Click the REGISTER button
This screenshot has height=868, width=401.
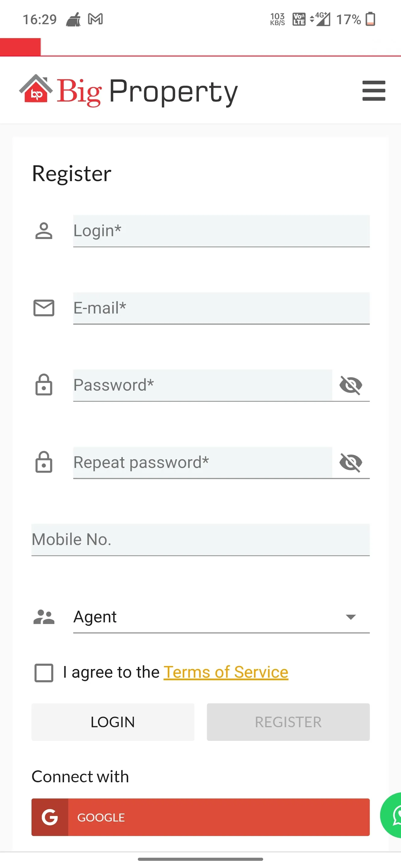pyautogui.click(x=288, y=722)
